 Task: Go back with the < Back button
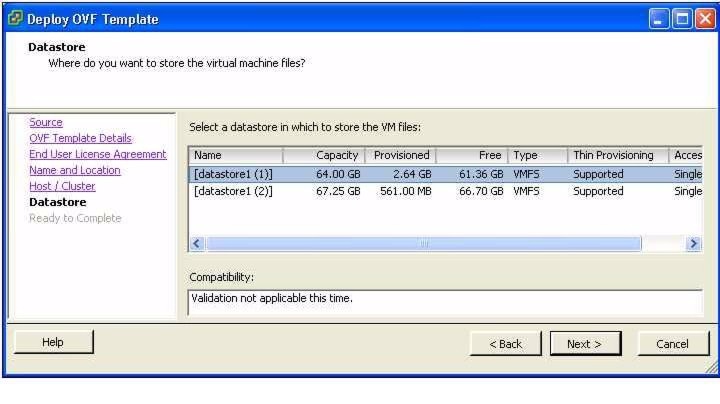(506, 343)
